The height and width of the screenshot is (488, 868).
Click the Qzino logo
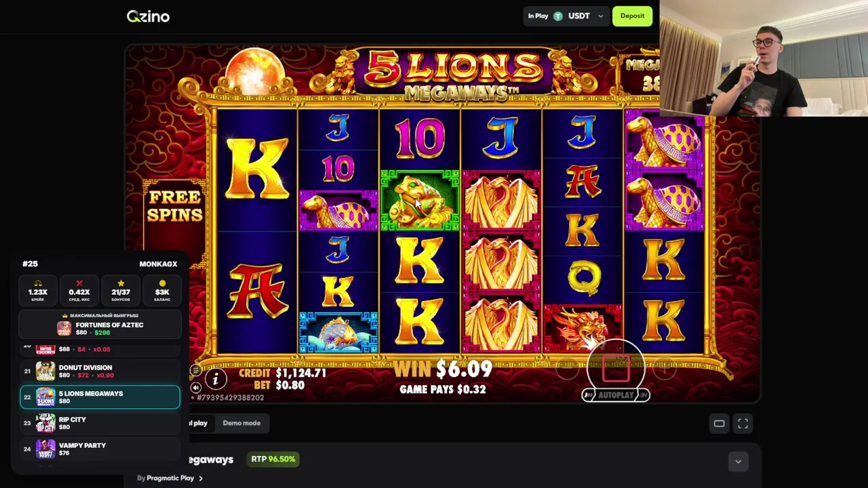click(x=148, y=16)
